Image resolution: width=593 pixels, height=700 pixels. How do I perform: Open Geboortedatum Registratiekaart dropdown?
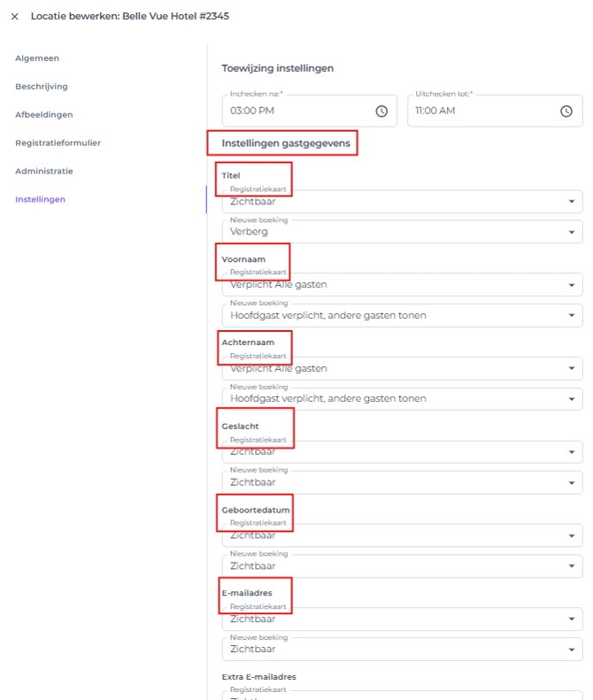pos(402,535)
